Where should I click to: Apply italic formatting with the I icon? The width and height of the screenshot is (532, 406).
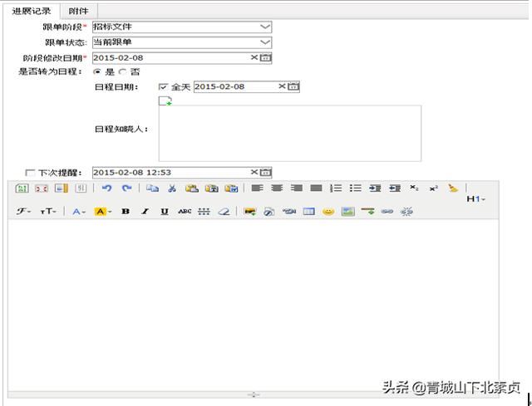145,212
